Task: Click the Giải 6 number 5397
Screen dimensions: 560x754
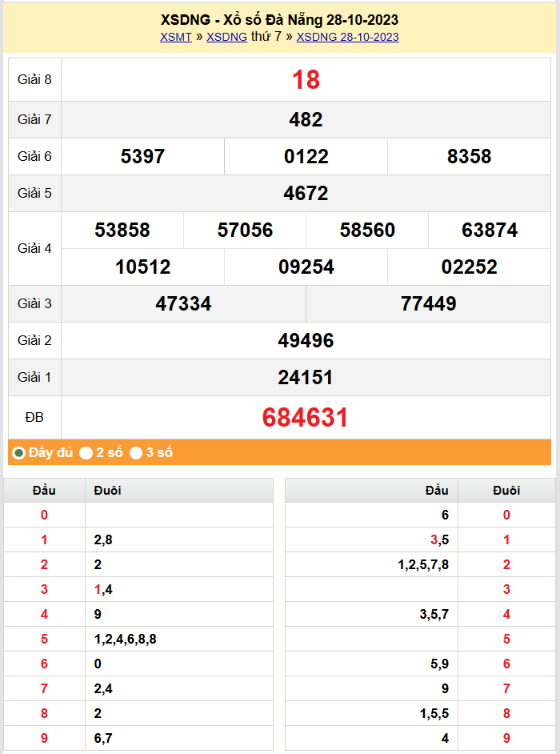Action: [142, 157]
